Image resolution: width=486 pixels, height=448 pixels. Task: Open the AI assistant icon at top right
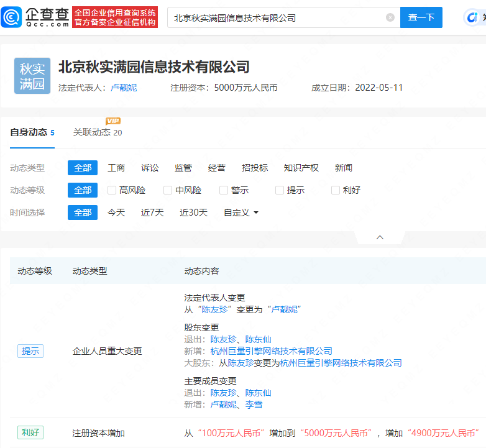pos(472,17)
